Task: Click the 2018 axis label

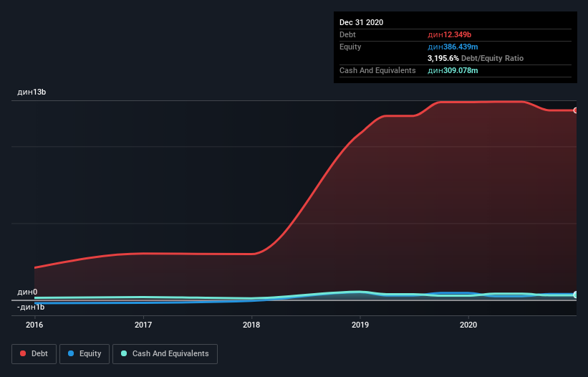Action: click(x=251, y=325)
